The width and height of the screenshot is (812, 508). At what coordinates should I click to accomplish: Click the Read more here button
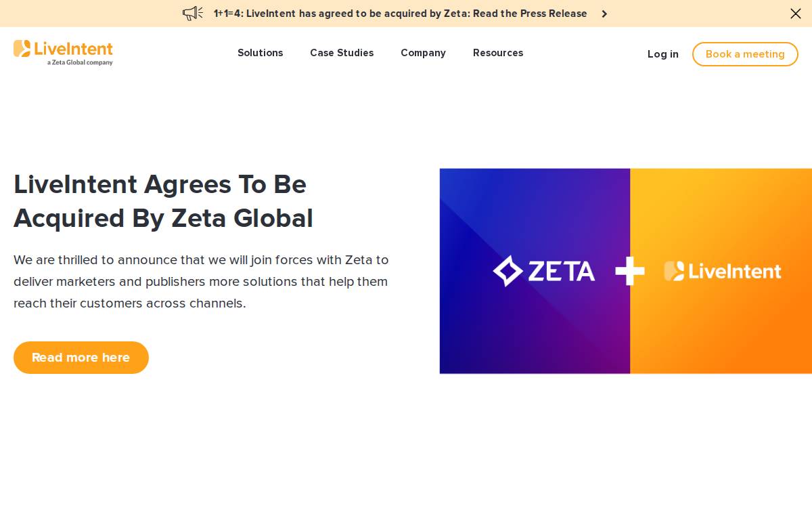81,358
